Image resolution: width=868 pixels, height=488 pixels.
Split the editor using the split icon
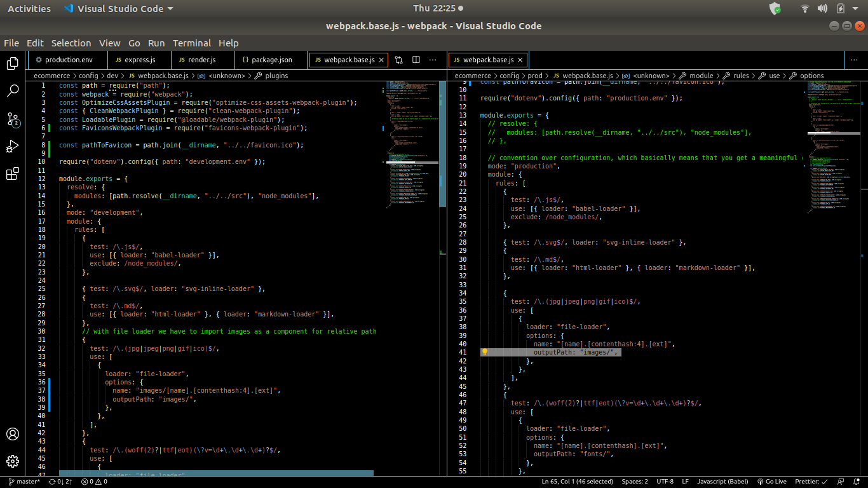coord(416,59)
